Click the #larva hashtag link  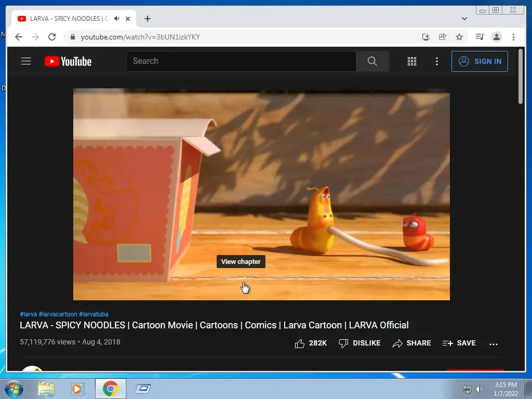pos(28,314)
